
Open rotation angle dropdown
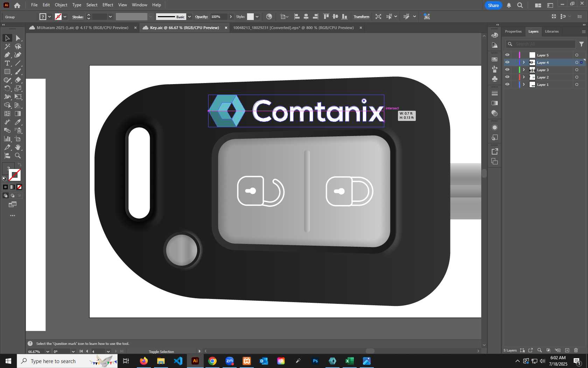tap(73, 352)
